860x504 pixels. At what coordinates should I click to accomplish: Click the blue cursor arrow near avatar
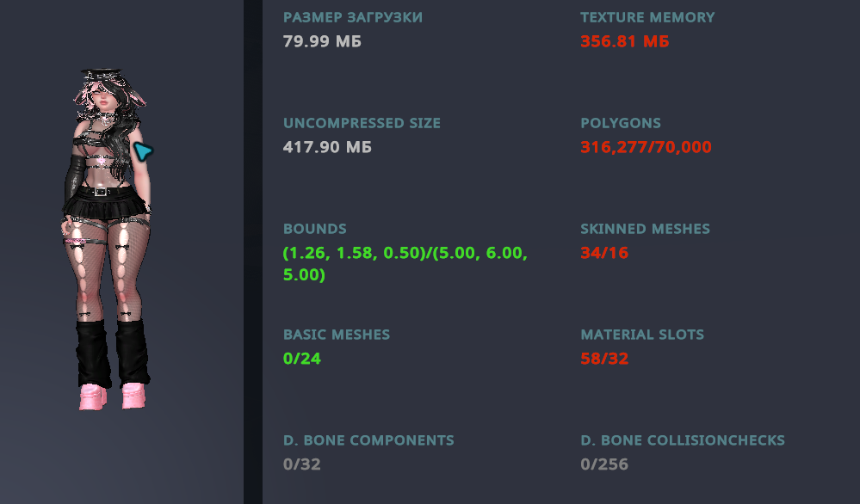coord(143,151)
